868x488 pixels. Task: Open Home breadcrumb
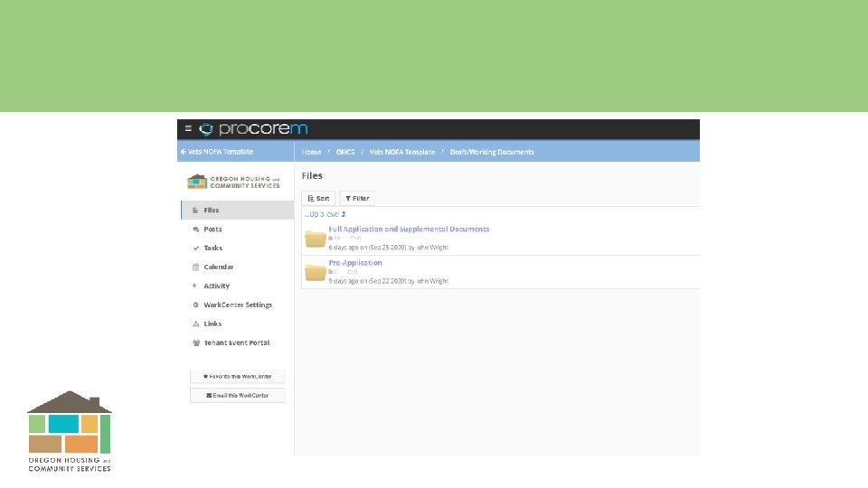point(311,152)
